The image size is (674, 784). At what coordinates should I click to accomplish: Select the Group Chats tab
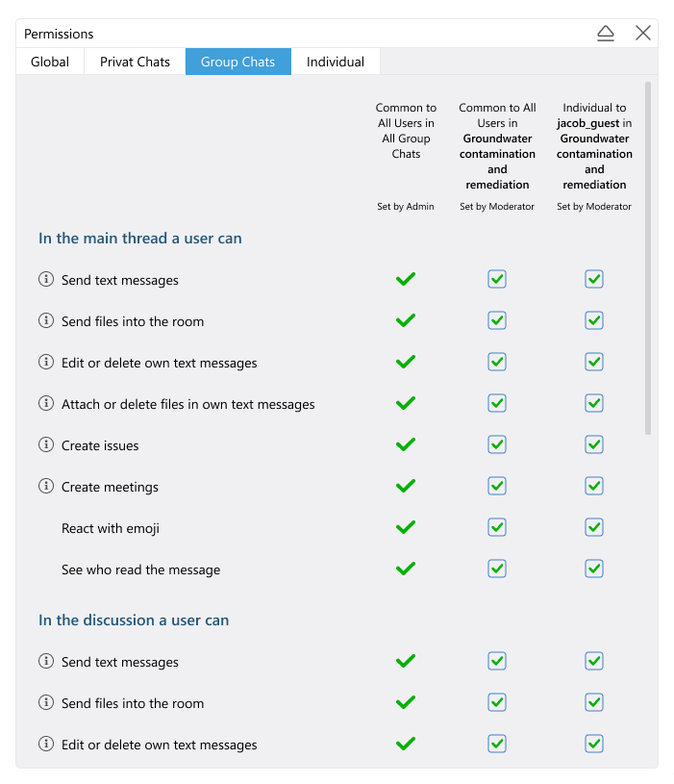pos(237,63)
